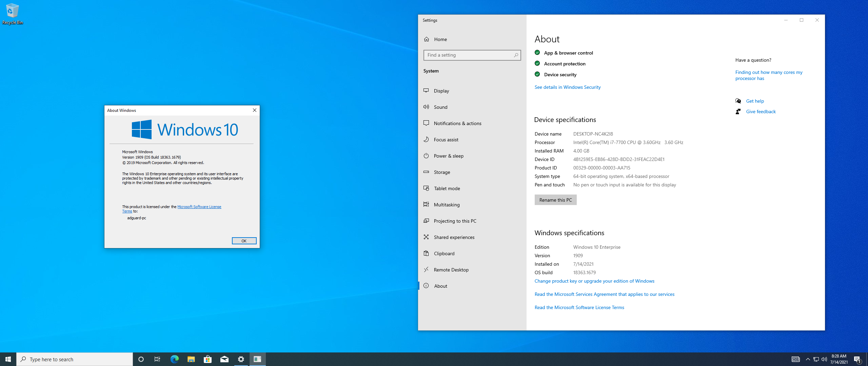Click the Shared experiences icon
The height and width of the screenshot is (366, 868).
point(426,237)
